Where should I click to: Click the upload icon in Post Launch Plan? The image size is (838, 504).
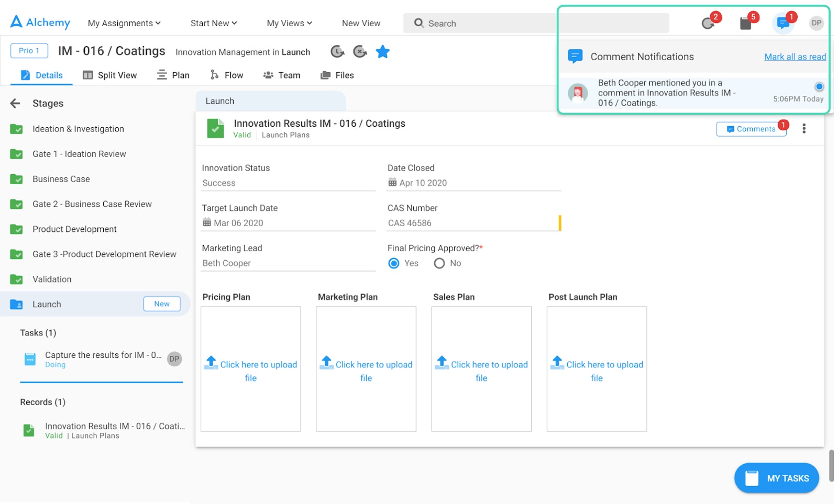point(557,362)
